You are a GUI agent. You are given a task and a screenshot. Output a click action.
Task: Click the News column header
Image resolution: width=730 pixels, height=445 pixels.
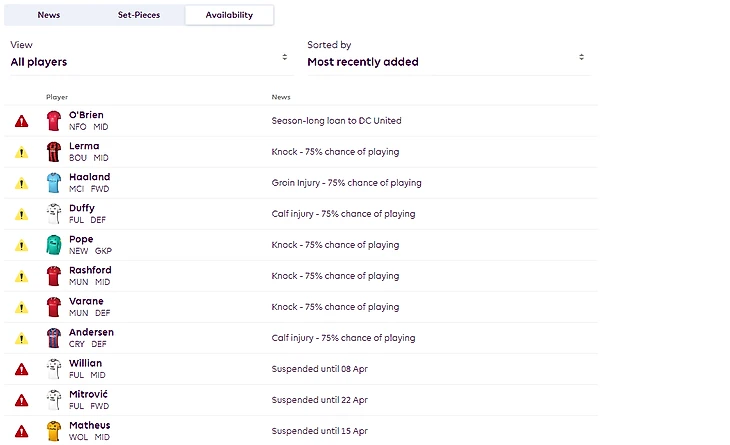[281, 97]
